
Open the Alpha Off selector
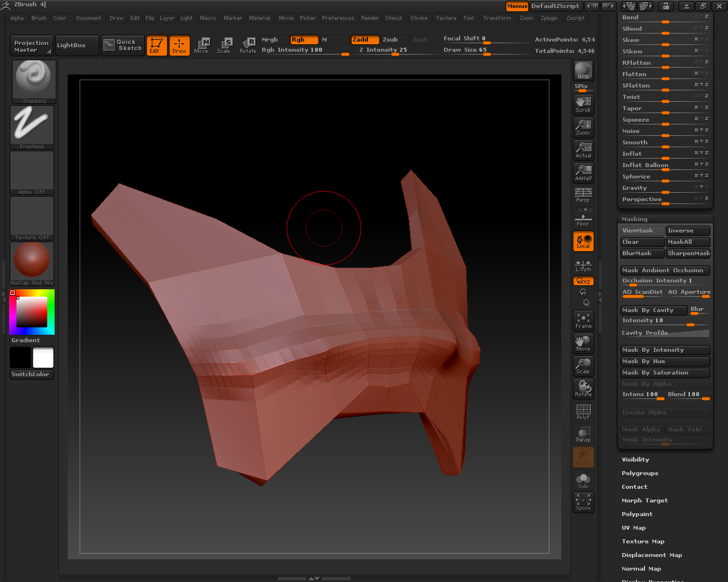click(x=32, y=173)
